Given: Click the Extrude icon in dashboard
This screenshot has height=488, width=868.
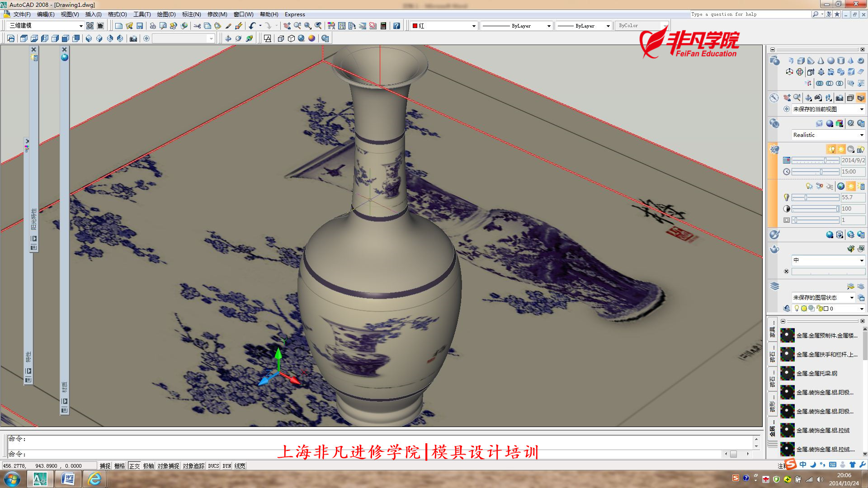Looking at the screenshot, I should click(x=811, y=72).
